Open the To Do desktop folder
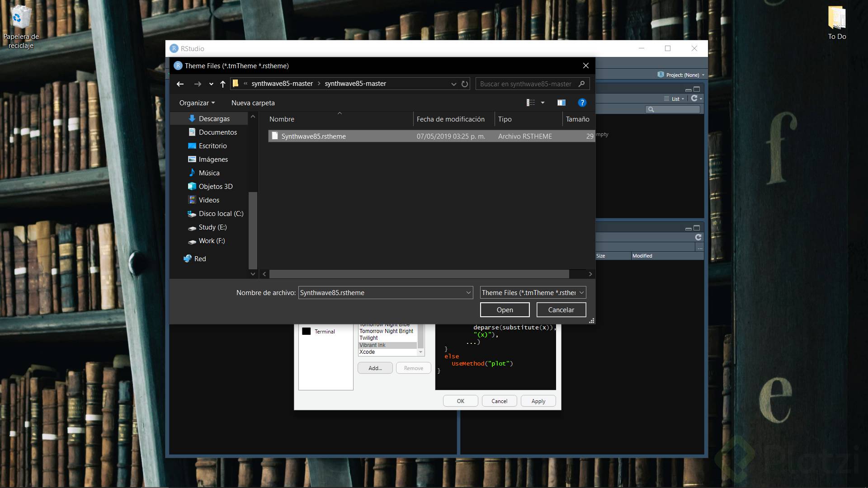This screenshot has height=488, width=868. [x=837, y=23]
